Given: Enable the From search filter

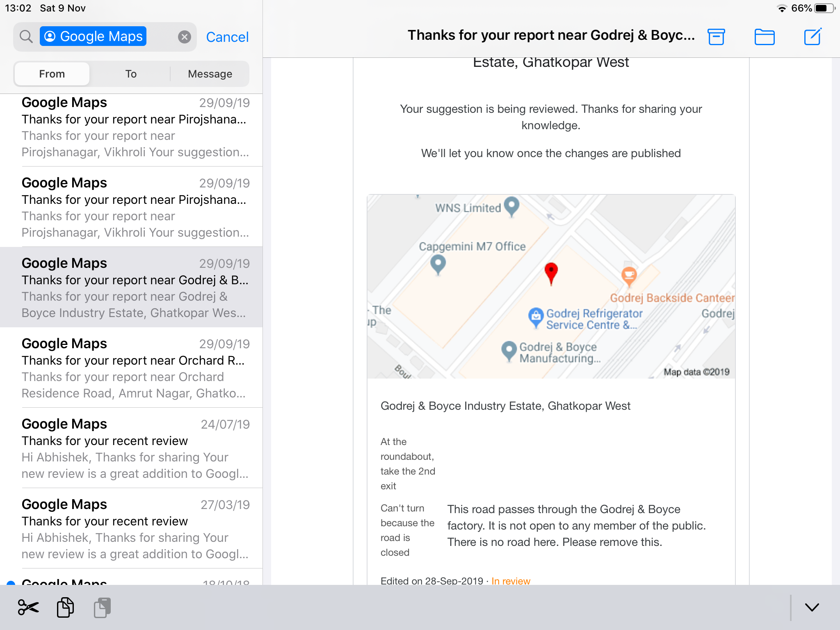Looking at the screenshot, I should 52,74.
